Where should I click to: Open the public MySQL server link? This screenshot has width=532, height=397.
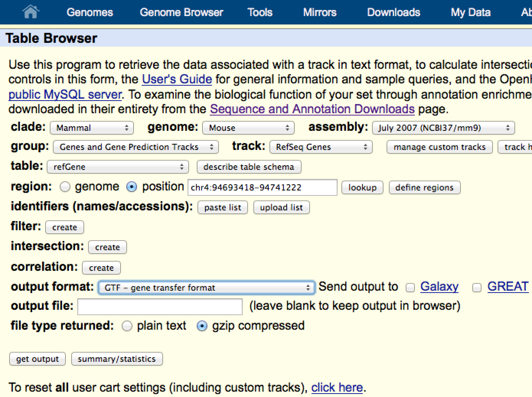pos(65,94)
